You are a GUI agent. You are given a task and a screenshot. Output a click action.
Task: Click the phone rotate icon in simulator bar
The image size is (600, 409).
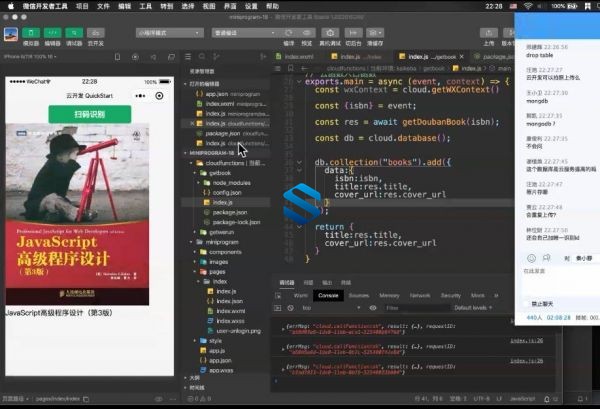117,57
